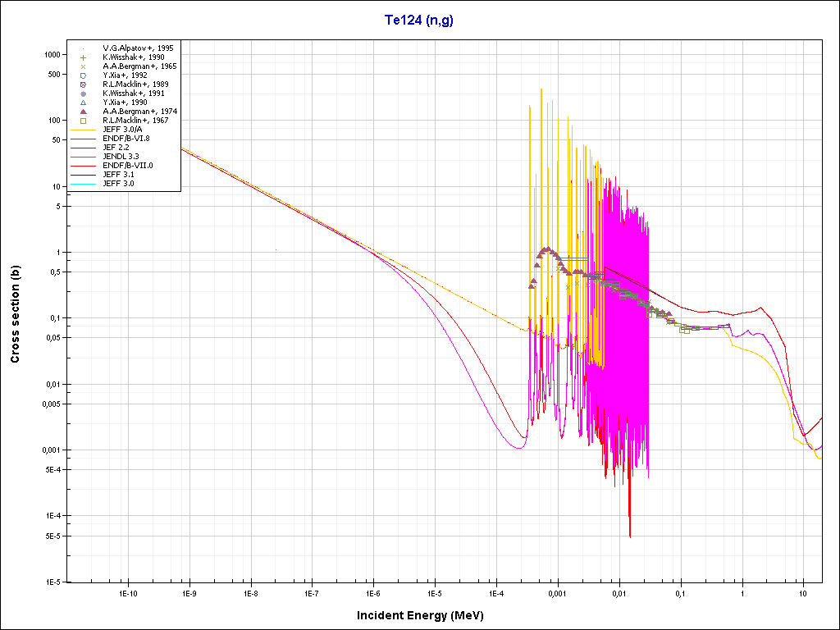The image size is (840, 630).
Task: Click the square marker for R.L.Macklin 1967
Action: (83, 121)
